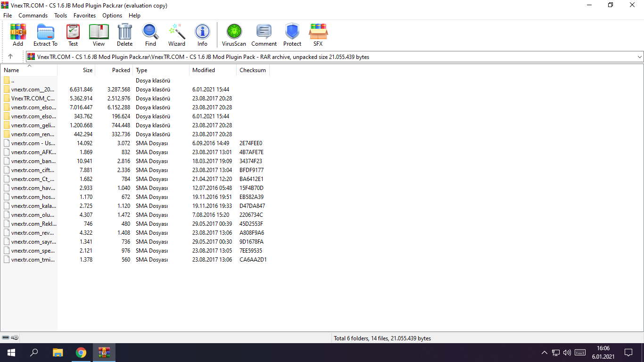Select the vnextr.com_spe... file
The height and width of the screenshot is (362, 644).
(x=29, y=251)
